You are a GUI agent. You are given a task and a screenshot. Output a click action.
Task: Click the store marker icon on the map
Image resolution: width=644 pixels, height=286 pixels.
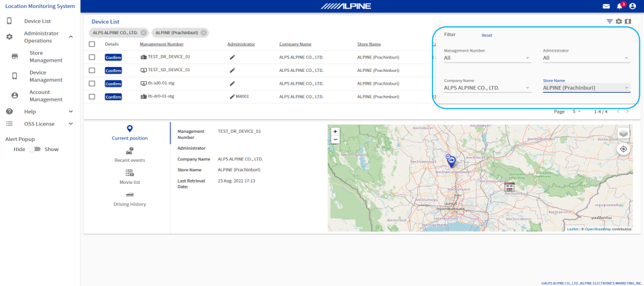(x=509, y=187)
